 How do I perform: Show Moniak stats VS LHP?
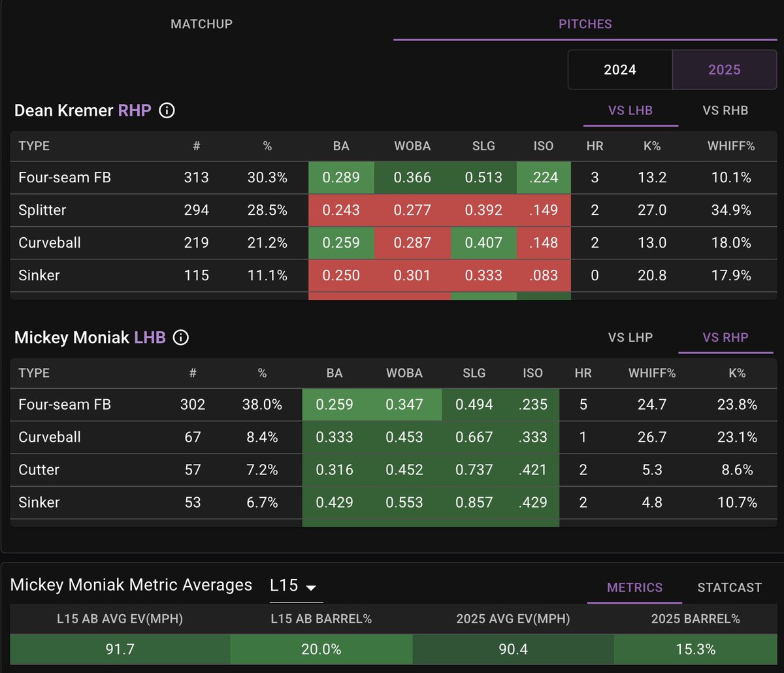pyautogui.click(x=630, y=338)
